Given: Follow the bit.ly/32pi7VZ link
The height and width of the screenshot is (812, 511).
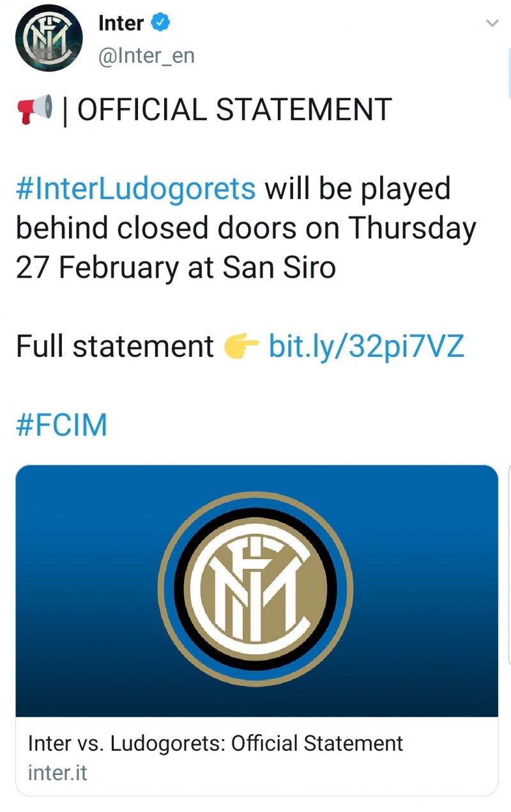Looking at the screenshot, I should pyautogui.click(x=366, y=347).
